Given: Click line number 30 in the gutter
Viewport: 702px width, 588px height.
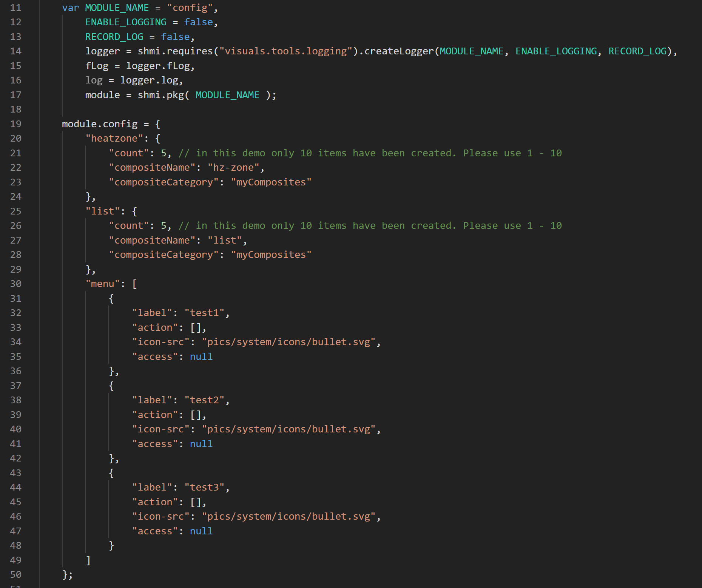Looking at the screenshot, I should click(x=15, y=284).
